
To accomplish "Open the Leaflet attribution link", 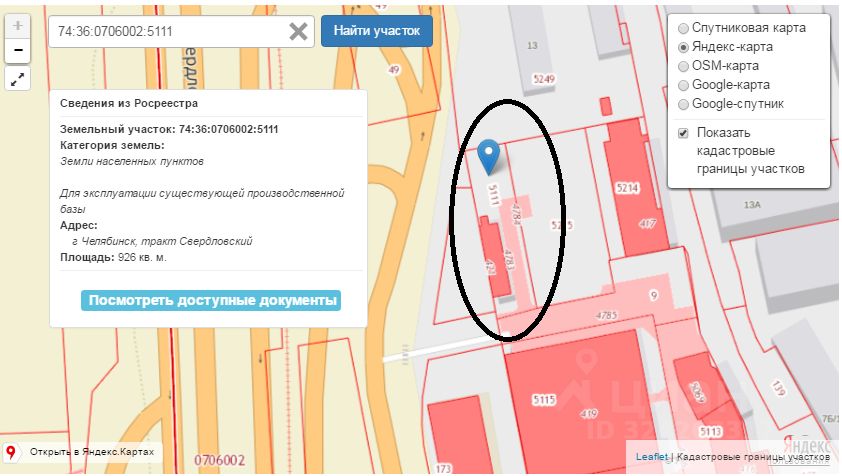I will click(651, 457).
